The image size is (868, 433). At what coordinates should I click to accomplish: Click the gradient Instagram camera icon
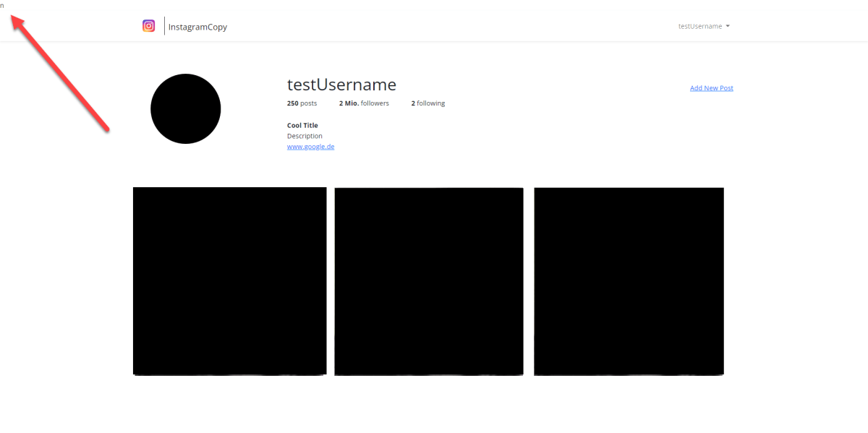coord(149,25)
